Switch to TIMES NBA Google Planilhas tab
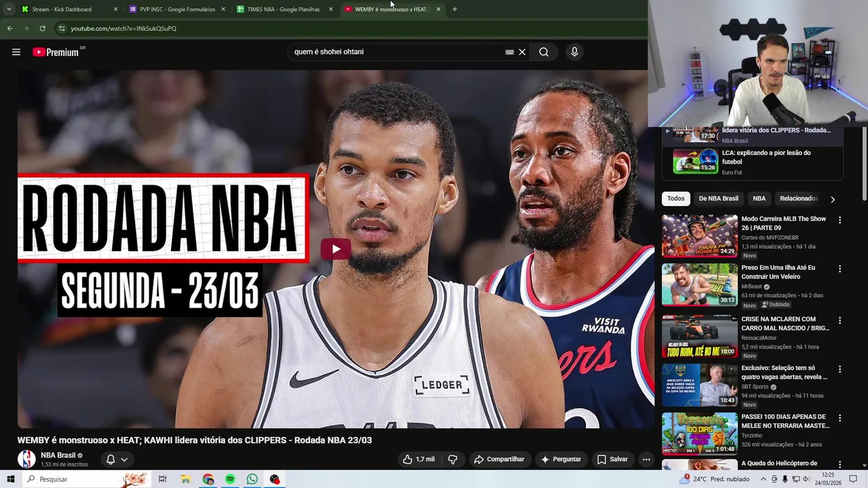 (x=283, y=9)
